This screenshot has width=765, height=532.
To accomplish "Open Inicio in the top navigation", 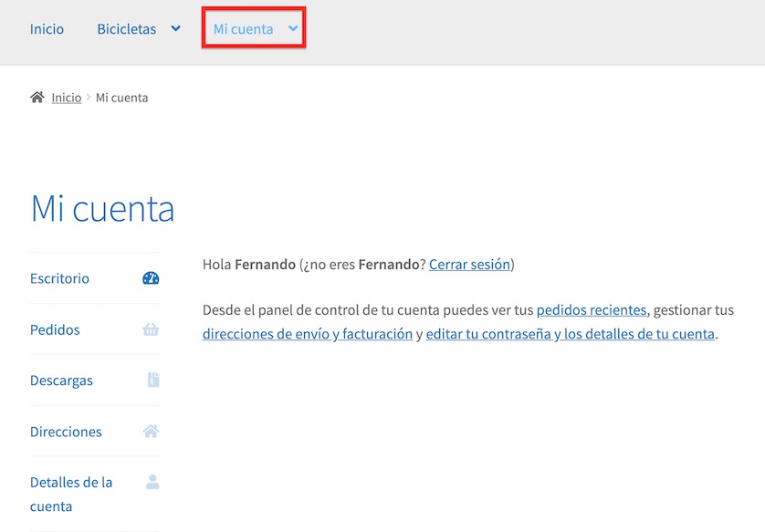I will (47, 29).
